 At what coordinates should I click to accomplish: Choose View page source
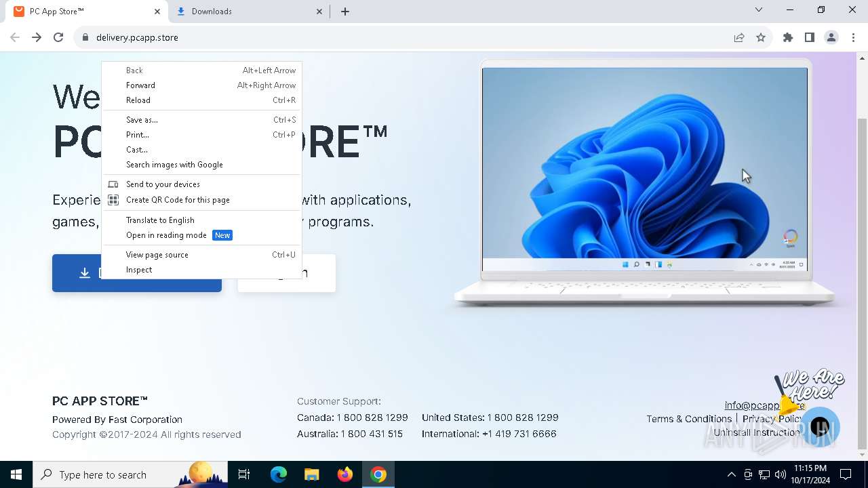pyautogui.click(x=201, y=255)
